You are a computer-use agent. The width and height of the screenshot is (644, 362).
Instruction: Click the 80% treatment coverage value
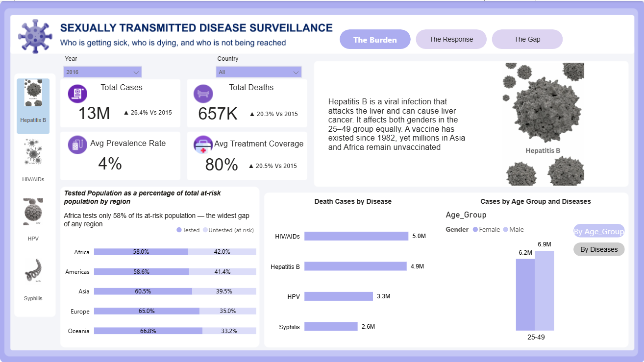222,165
